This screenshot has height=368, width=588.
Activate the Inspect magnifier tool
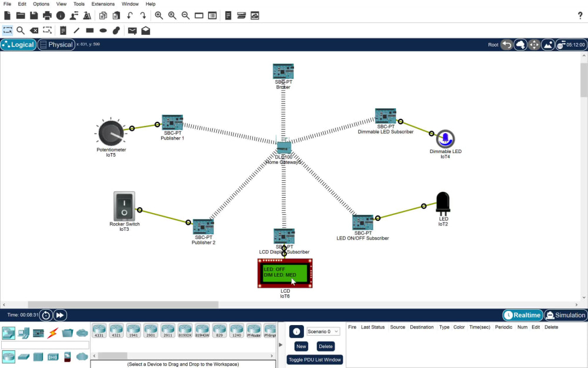21,31
